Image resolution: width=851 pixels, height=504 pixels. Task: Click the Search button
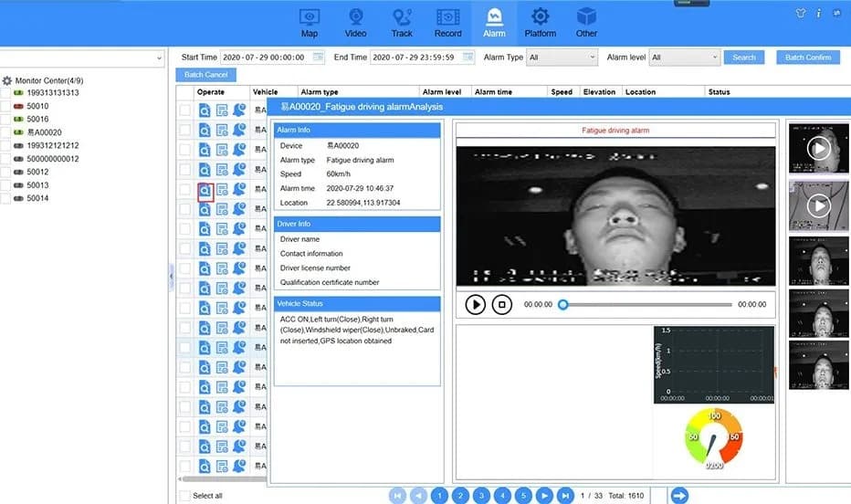click(743, 57)
